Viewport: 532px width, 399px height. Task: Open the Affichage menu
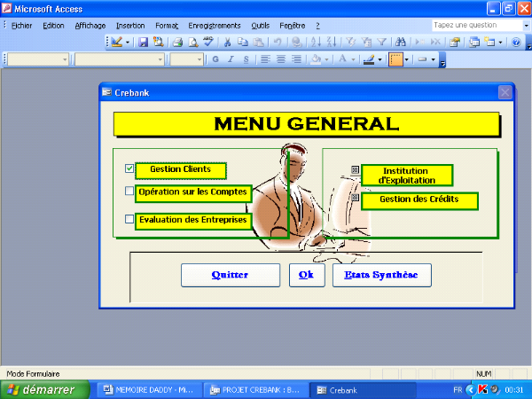click(x=90, y=26)
